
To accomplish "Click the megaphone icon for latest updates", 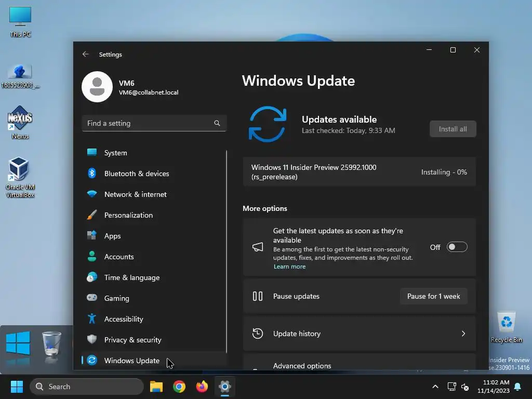I will tap(258, 247).
